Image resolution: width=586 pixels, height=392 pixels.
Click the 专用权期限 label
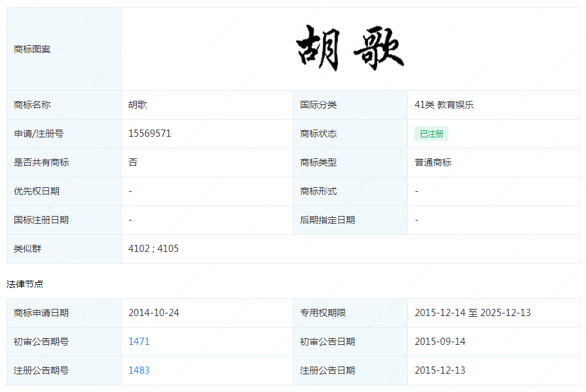point(323,313)
